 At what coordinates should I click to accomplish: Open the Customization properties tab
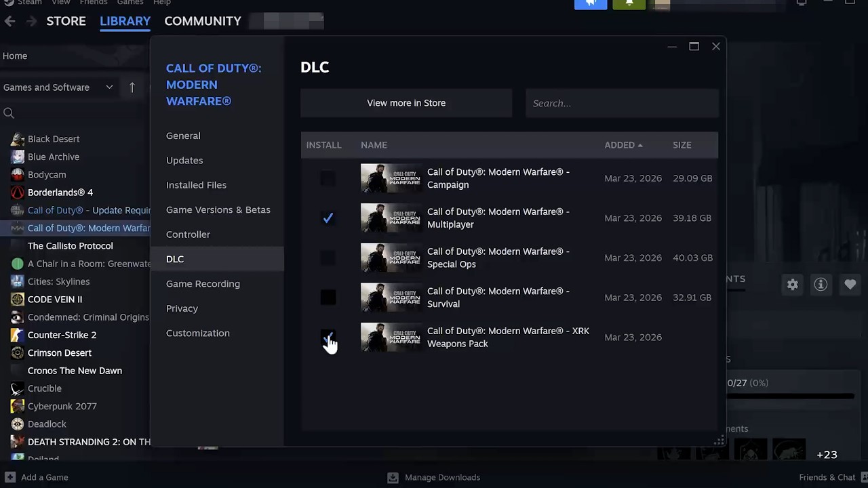tap(217, 333)
